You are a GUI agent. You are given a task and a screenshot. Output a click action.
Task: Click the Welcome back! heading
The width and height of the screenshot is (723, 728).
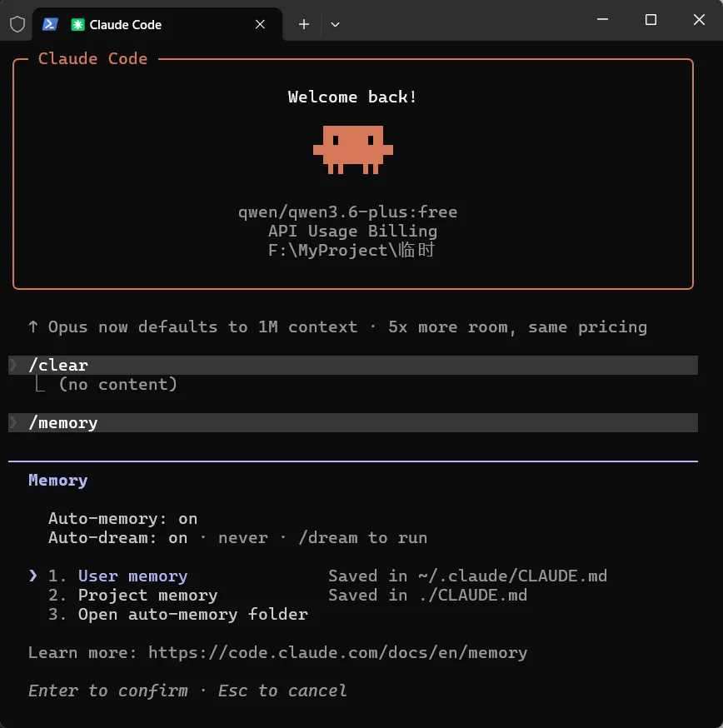coord(352,97)
